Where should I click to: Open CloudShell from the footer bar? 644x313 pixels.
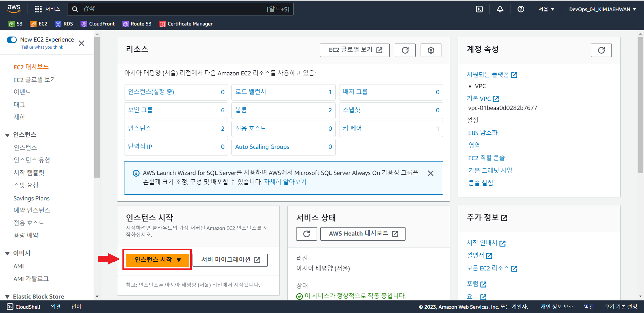coord(23,307)
